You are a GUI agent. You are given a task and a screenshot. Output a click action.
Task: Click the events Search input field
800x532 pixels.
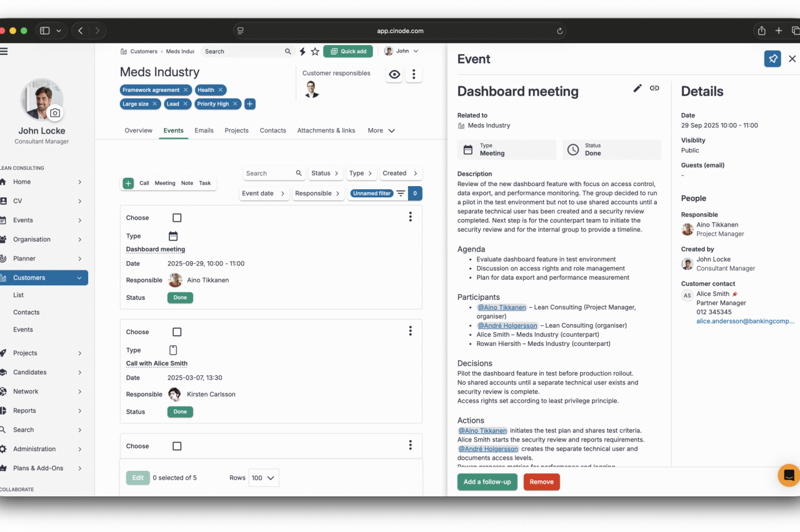point(269,173)
